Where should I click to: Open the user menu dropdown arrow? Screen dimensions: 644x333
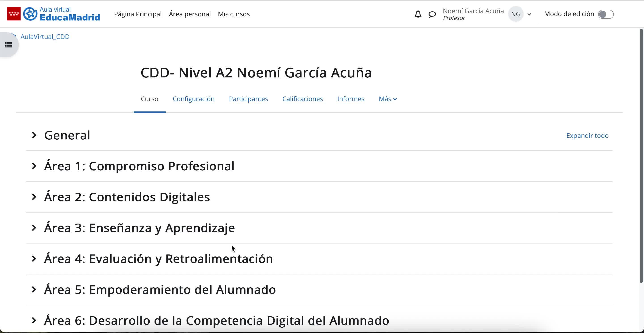529,14
